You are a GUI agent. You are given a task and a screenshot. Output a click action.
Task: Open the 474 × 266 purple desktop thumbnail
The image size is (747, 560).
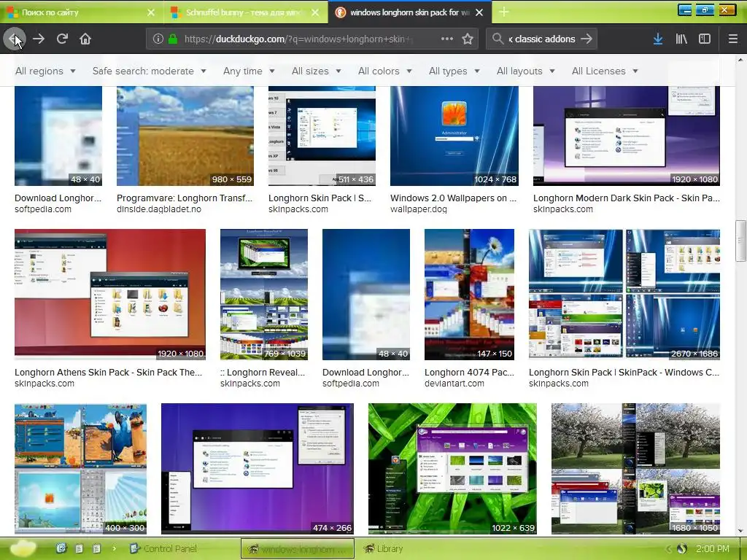258,469
